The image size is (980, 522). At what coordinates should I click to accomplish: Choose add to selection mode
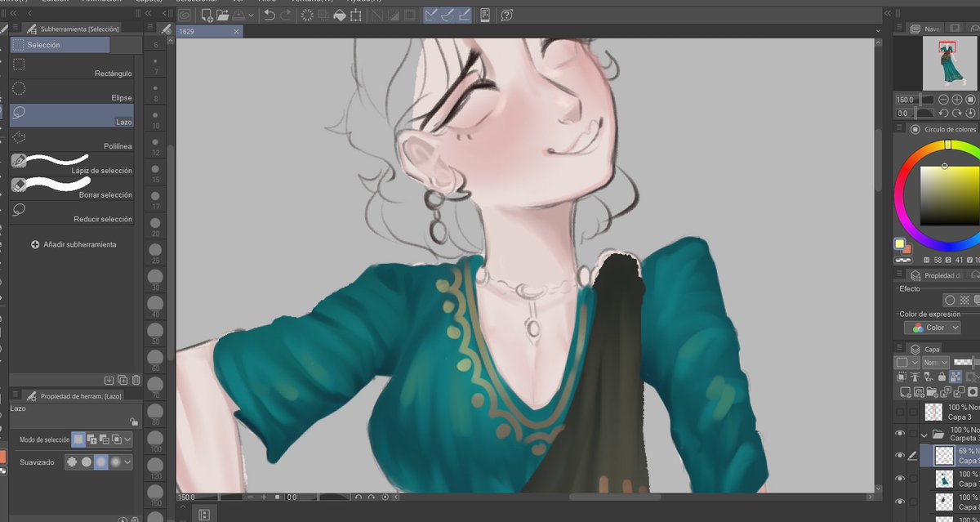point(91,439)
